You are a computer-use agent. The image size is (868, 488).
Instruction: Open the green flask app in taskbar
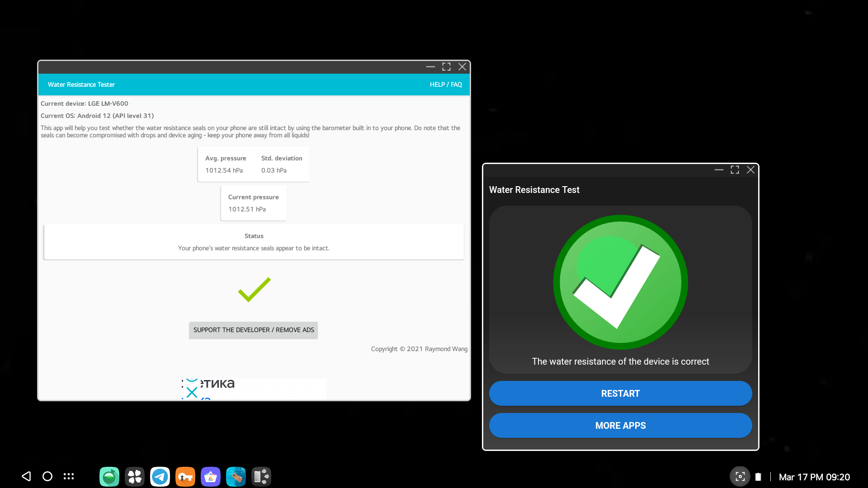coord(109,477)
